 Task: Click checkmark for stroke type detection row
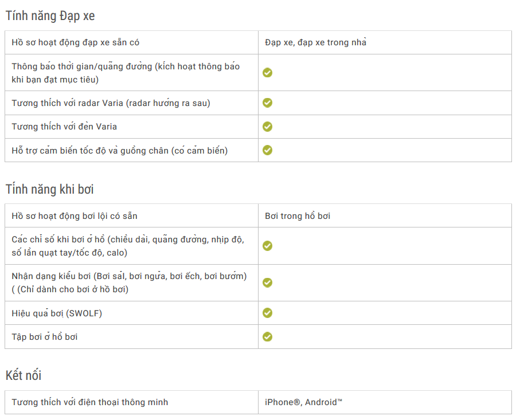click(267, 282)
